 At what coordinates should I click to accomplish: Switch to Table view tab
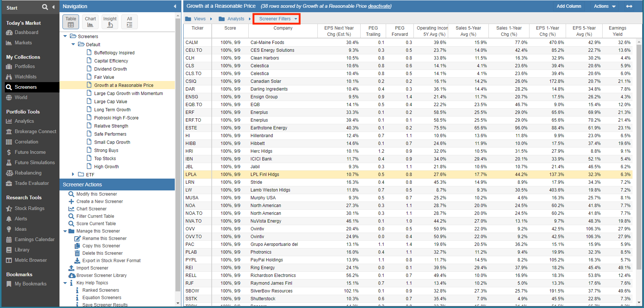[71, 22]
